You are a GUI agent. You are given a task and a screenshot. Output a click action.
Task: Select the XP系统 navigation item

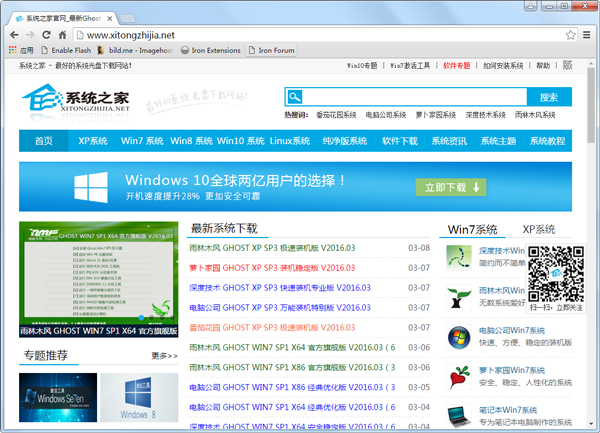pyautogui.click(x=93, y=141)
